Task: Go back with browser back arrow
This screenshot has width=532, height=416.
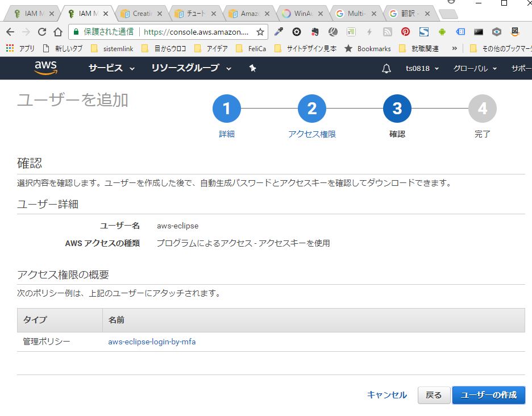Action: (x=10, y=32)
